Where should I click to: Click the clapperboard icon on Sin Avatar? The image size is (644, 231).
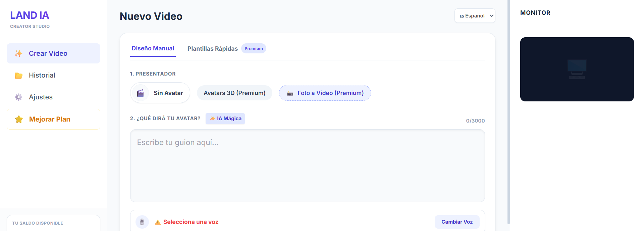[x=141, y=93]
